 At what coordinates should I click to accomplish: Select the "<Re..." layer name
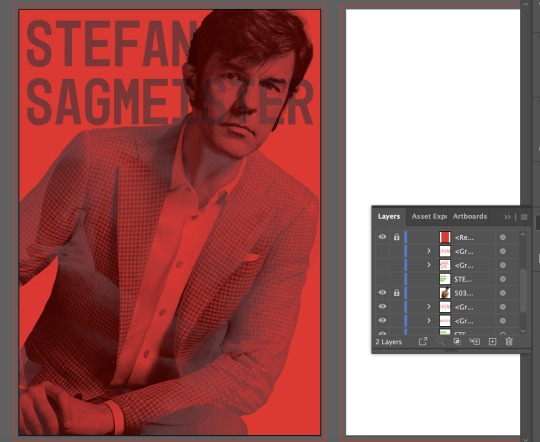pyautogui.click(x=464, y=237)
